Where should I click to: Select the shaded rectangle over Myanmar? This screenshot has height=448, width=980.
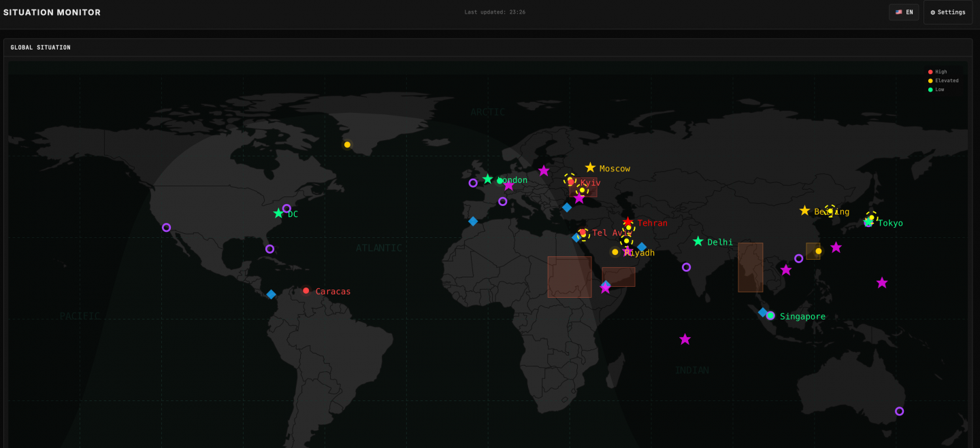coord(750,267)
